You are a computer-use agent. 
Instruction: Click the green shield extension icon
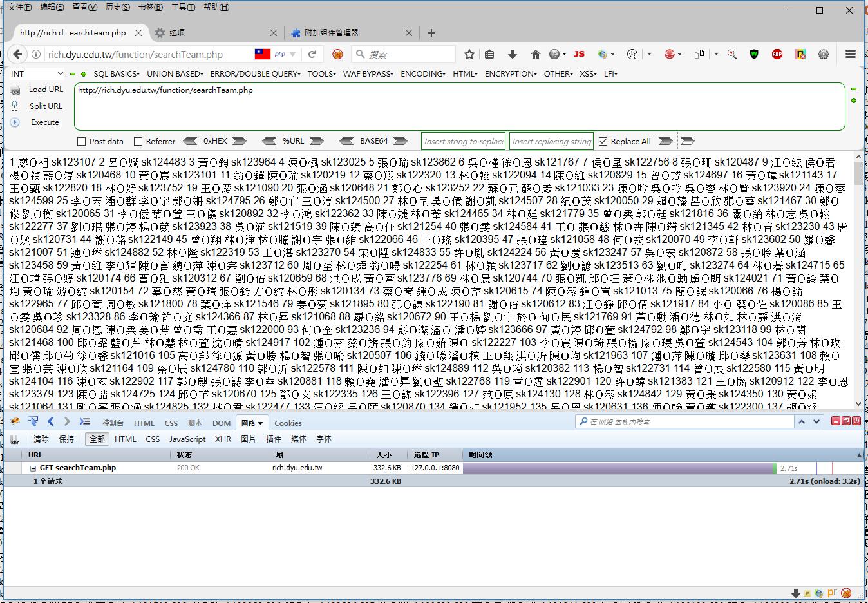tap(754, 54)
